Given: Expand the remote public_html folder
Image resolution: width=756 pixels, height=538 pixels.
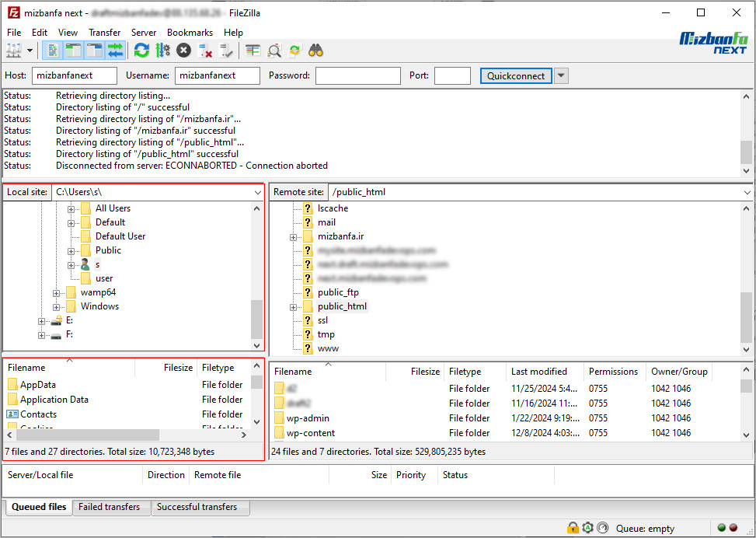Looking at the screenshot, I should 293,307.
